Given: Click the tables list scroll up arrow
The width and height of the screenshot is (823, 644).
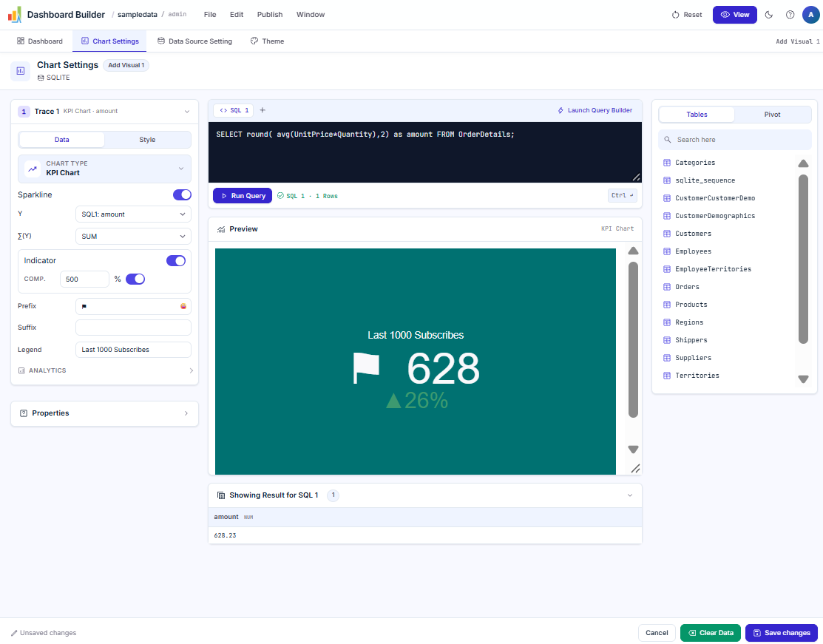Looking at the screenshot, I should [x=803, y=163].
